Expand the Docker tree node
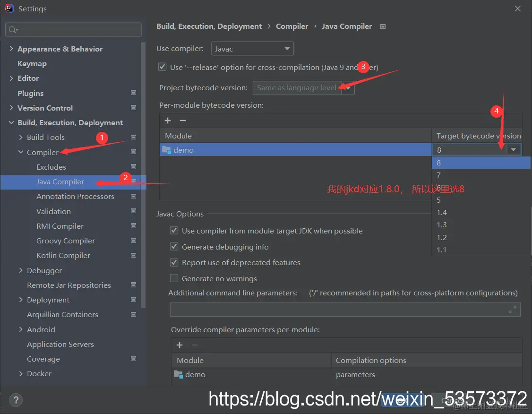 21,373
